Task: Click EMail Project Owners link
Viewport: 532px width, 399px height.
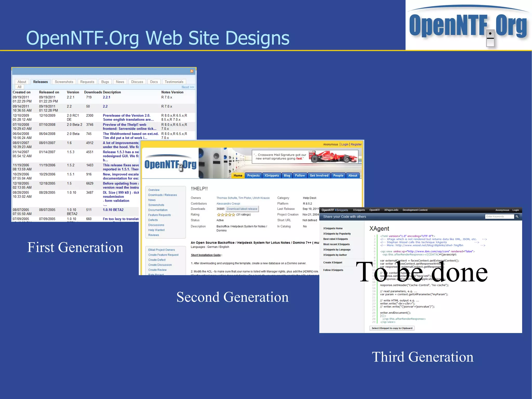Action: coord(162,250)
